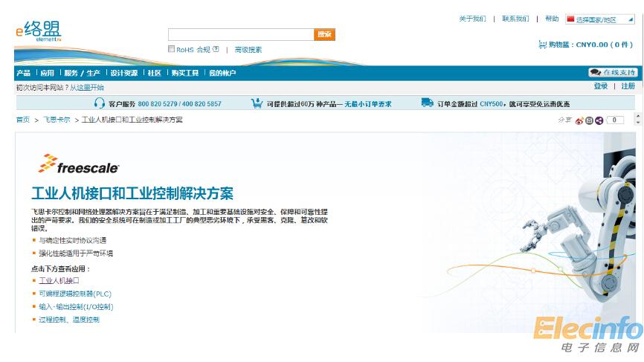
Task: Click the e络盟 element14 logo
Action: click(39, 31)
